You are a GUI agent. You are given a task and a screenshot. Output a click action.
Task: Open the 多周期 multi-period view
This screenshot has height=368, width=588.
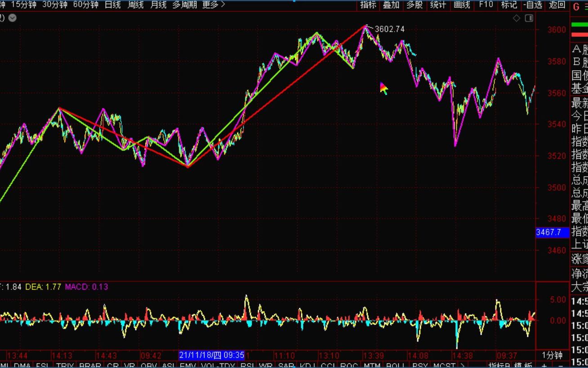(184, 4)
